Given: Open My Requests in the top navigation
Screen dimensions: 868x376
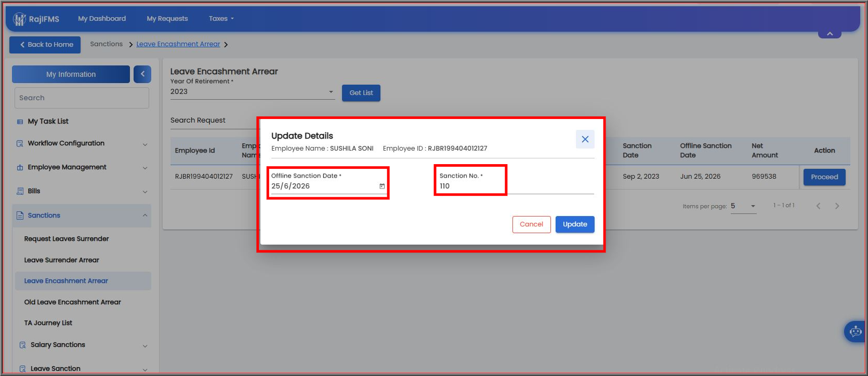Looking at the screenshot, I should (167, 19).
